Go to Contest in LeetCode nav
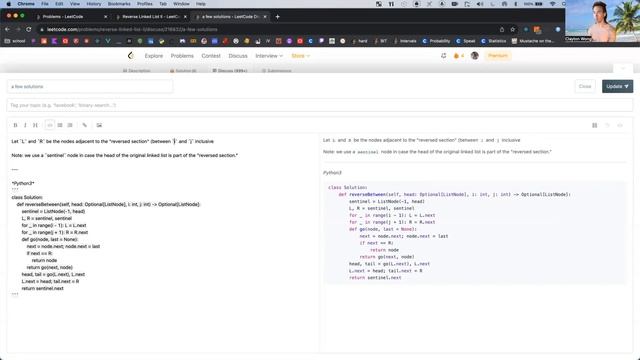Viewport: 640px width, 360px height. pos(211,56)
